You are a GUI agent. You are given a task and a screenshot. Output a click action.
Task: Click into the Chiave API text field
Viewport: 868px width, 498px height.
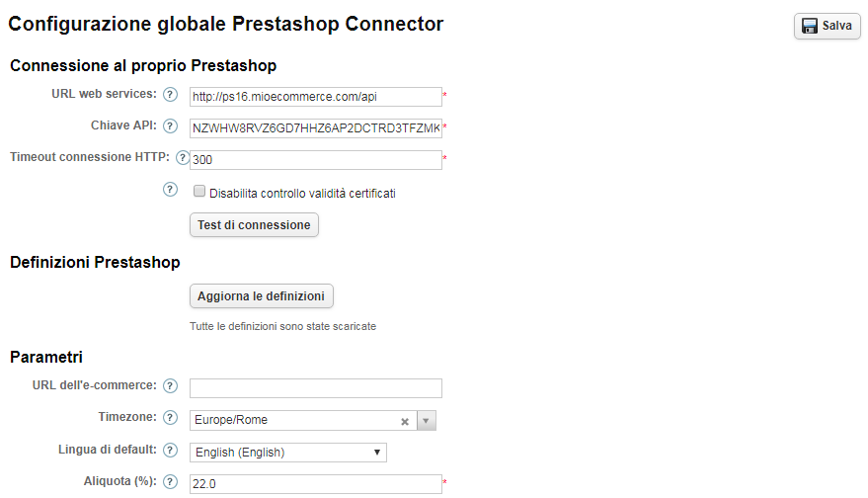(316, 128)
